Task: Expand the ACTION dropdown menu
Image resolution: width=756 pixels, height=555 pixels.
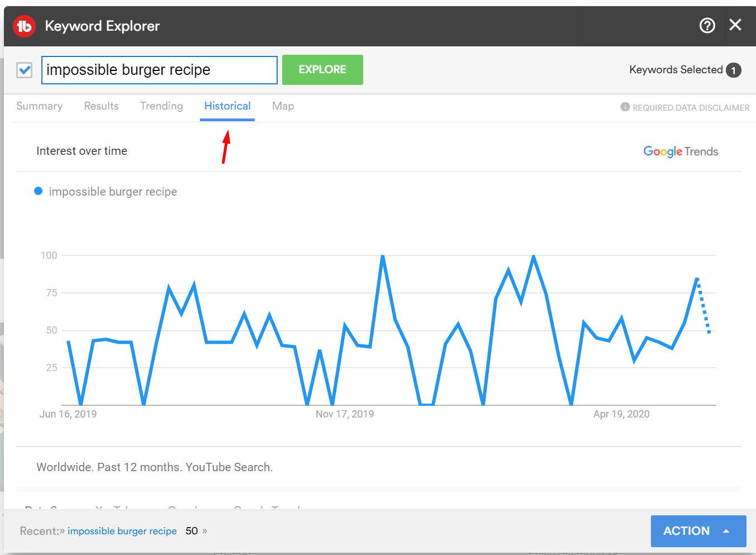Action: coord(698,531)
